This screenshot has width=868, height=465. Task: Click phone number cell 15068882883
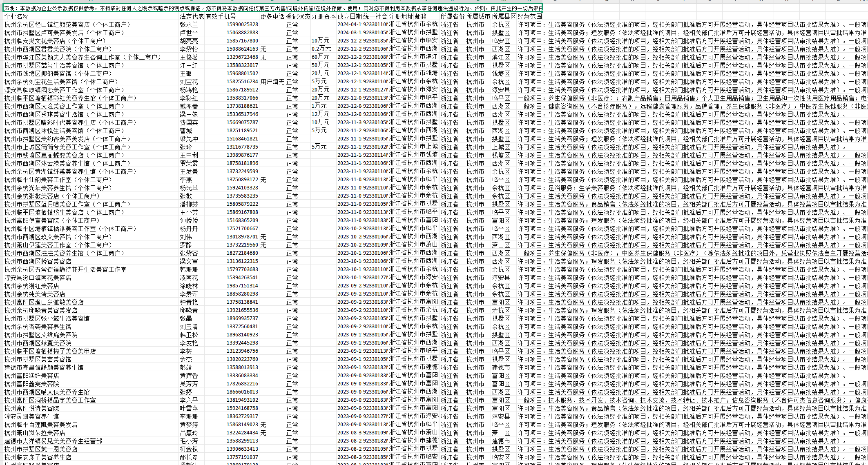click(x=242, y=33)
